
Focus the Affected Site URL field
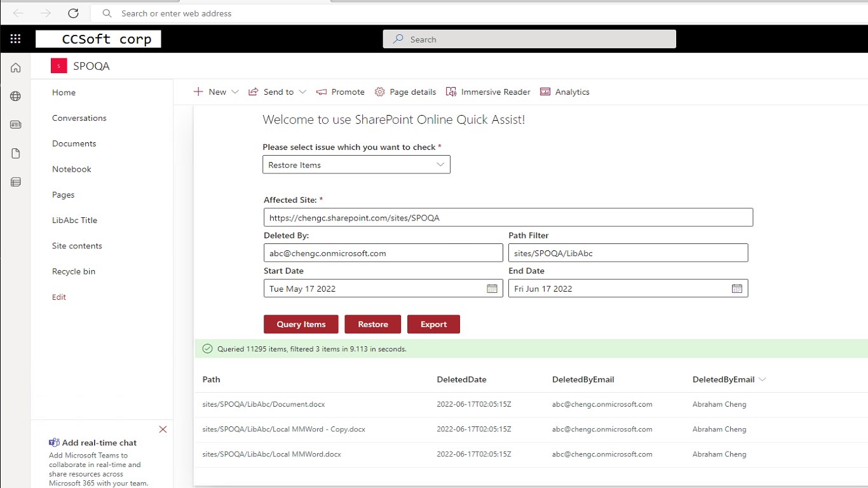508,217
